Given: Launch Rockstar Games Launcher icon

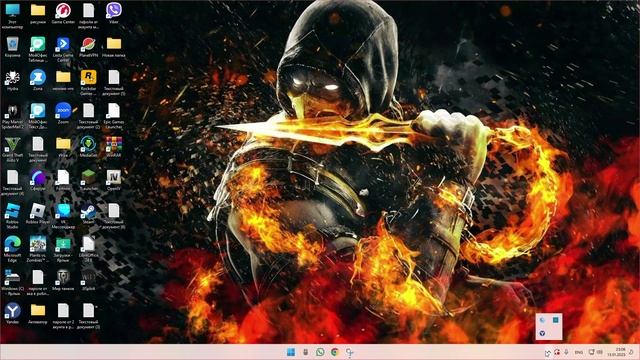Looking at the screenshot, I should (88, 82).
